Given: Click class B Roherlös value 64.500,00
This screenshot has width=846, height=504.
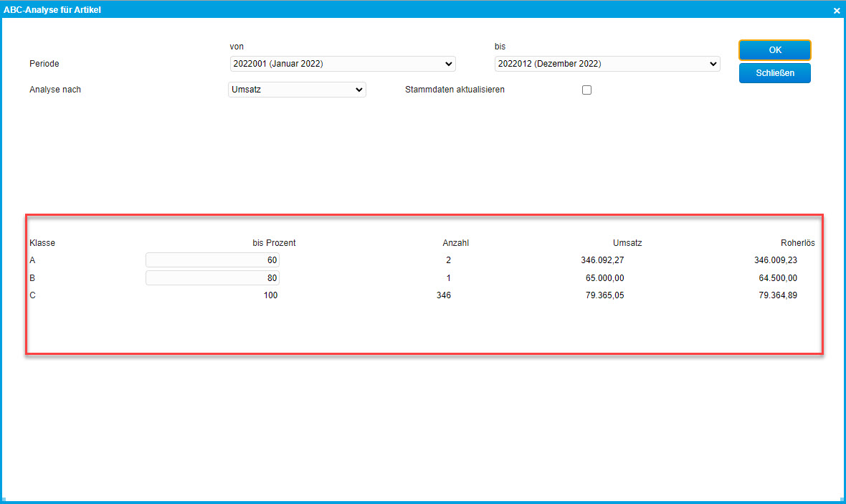Looking at the screenshot, I should (x=777, y=277).
